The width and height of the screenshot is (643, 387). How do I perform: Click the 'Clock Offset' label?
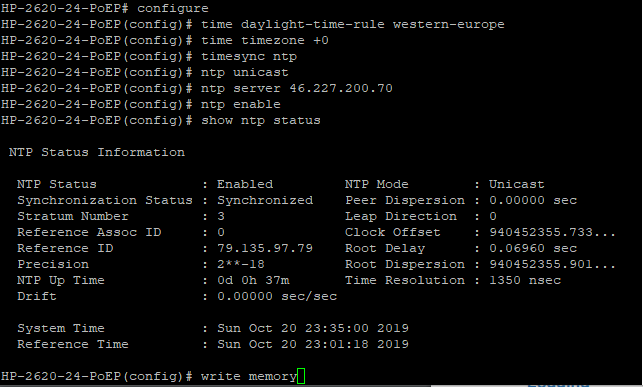(392, 232)
